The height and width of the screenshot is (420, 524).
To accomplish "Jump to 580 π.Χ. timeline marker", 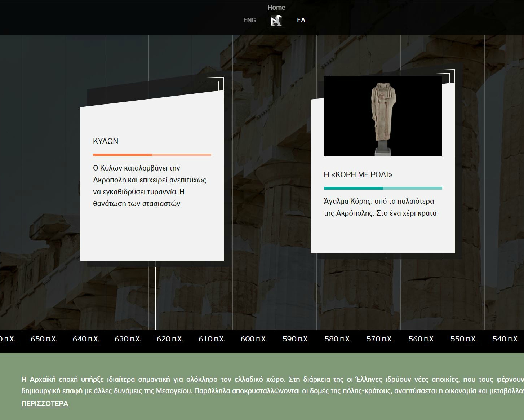I will pyautogui.click(x=338, y=339).
